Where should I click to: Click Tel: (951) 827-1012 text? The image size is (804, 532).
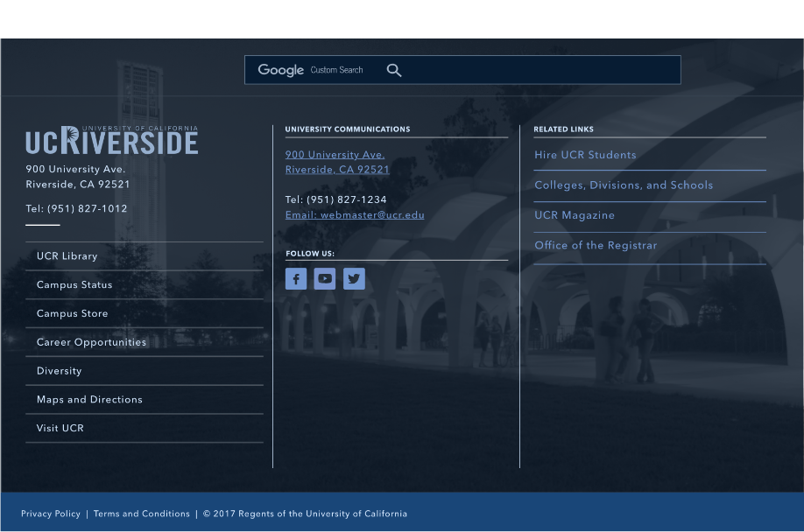click(x=76, y=208)
